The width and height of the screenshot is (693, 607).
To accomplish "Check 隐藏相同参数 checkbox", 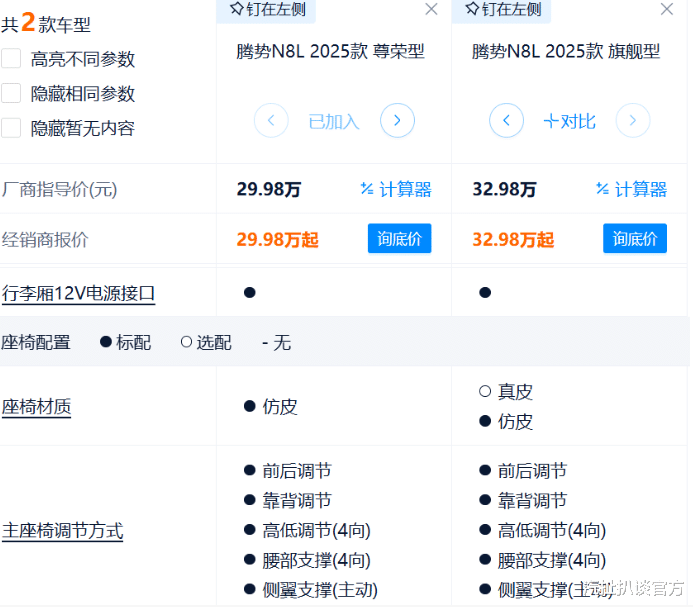I will tap(11, 93).
